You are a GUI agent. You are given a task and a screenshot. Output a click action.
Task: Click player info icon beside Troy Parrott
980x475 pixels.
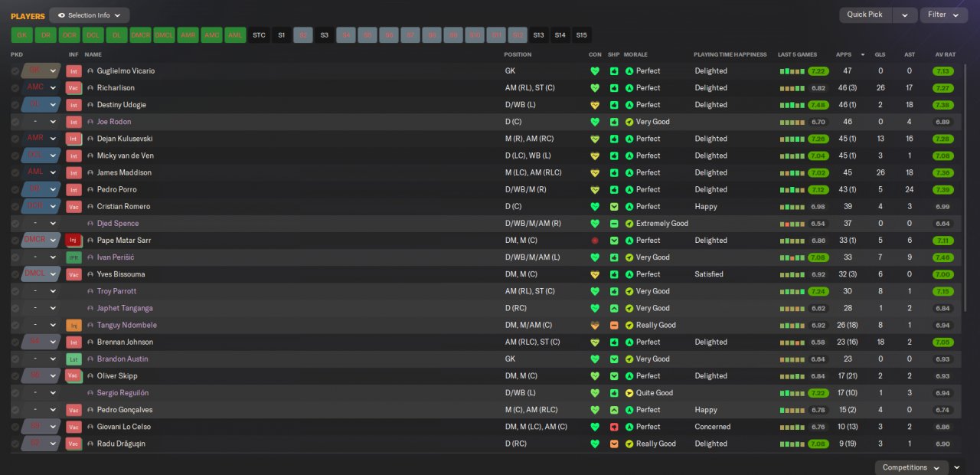(x=90, y=291)
